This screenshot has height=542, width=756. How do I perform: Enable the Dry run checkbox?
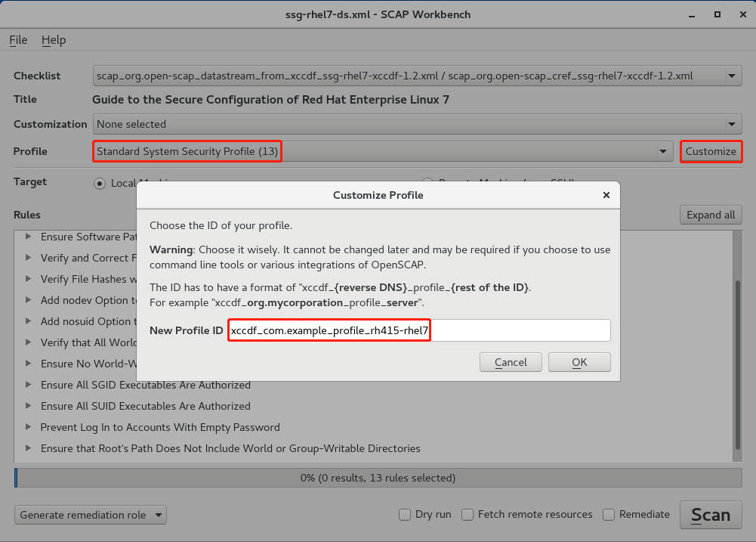click(x=406, y=515)
